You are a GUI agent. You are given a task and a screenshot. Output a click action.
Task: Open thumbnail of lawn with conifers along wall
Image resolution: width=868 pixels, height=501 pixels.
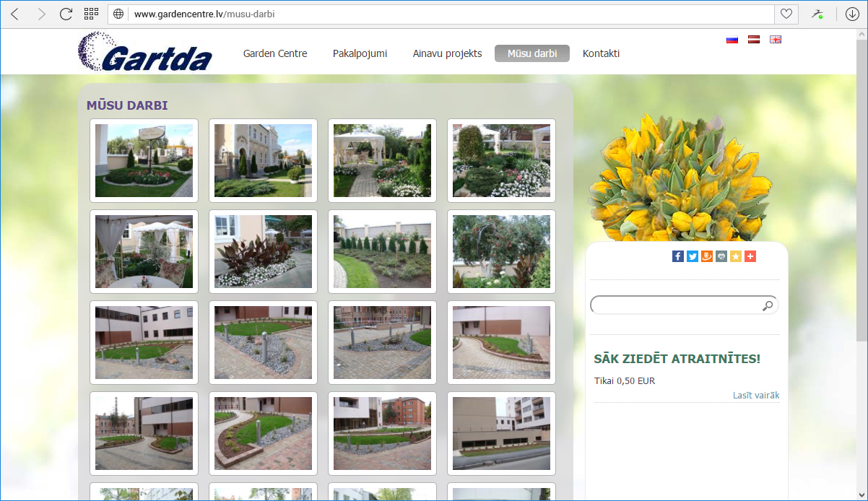(x=382, y=251)
